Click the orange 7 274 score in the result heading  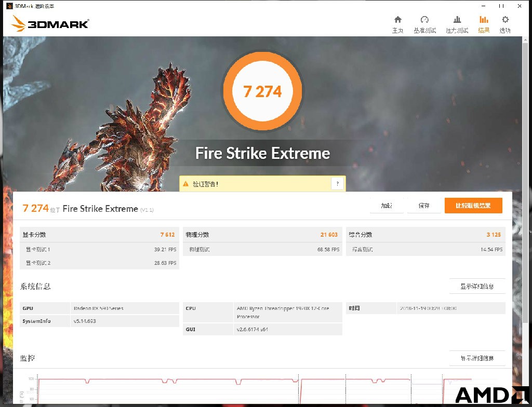click(x=36, y=208)
